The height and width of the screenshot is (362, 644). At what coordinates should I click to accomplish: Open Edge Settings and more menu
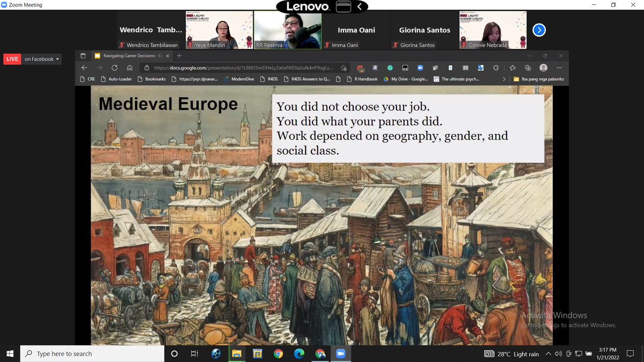point(560,68)
